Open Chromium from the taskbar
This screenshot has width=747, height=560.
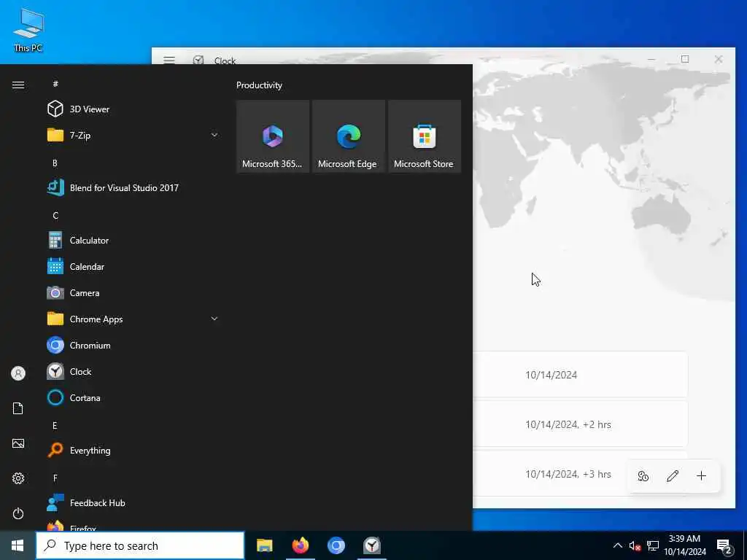click(336, 545)
